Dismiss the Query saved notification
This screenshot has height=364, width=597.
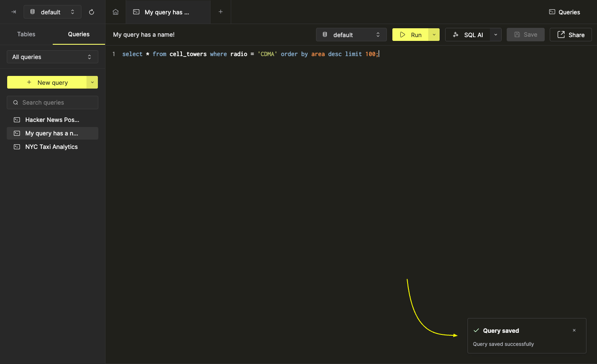click(x=574, y=330)
